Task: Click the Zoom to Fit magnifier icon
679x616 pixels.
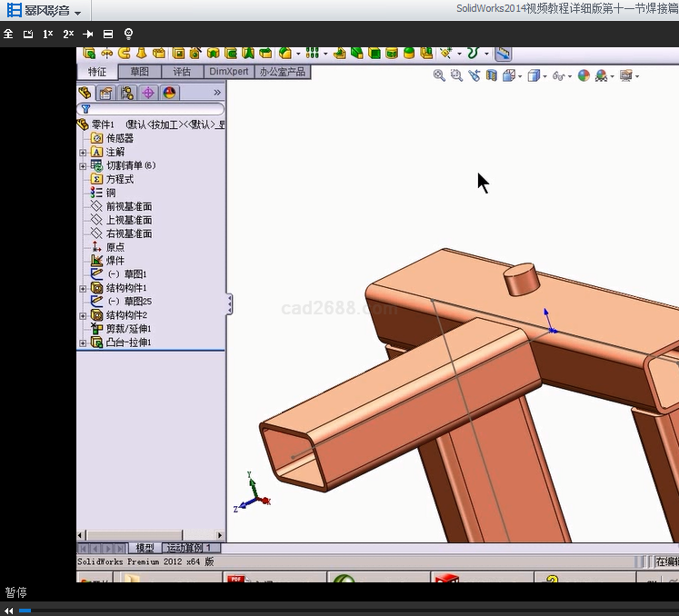Action: (x=439, y=76)
